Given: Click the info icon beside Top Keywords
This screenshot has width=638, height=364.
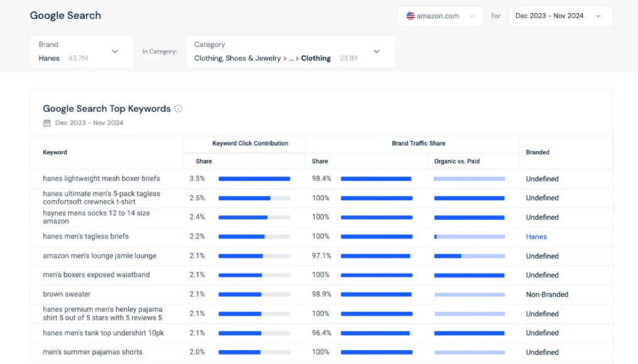Looking at the screenshot, I should point(178,109).
